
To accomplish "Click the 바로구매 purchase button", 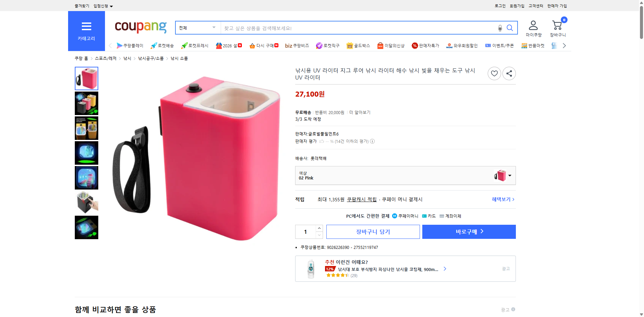I will tap(469, 231).
